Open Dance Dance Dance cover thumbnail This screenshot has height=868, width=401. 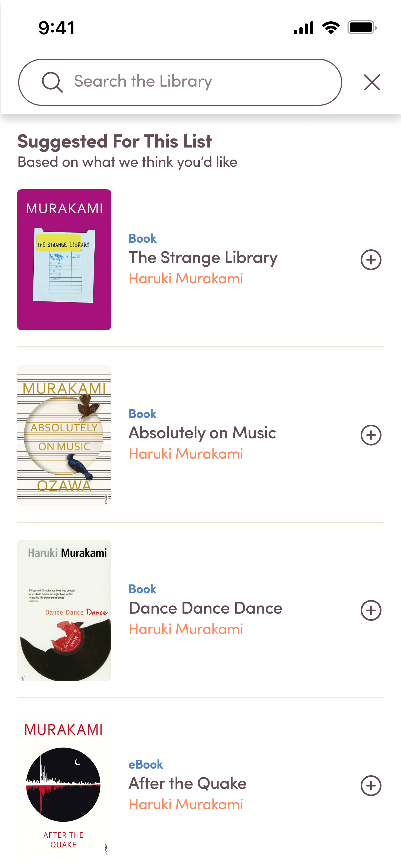point(64,610)
